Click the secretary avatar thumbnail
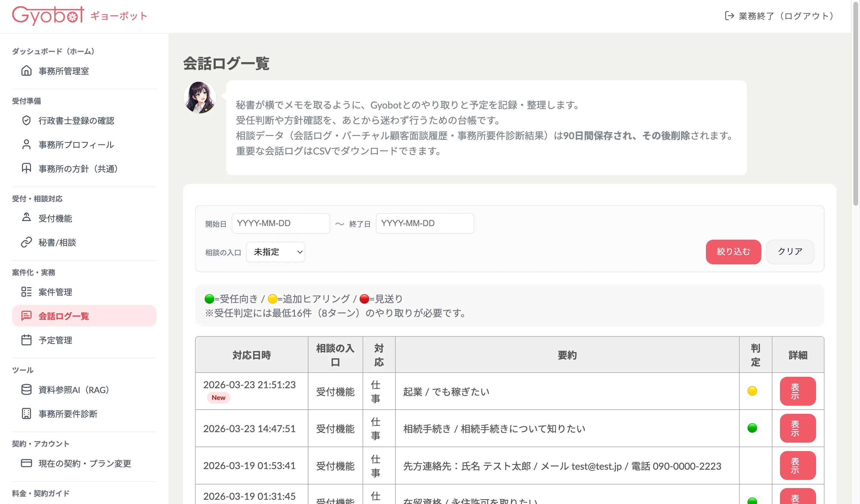Image resolution: width=860 pixels, height=504 pixels. 200,97
